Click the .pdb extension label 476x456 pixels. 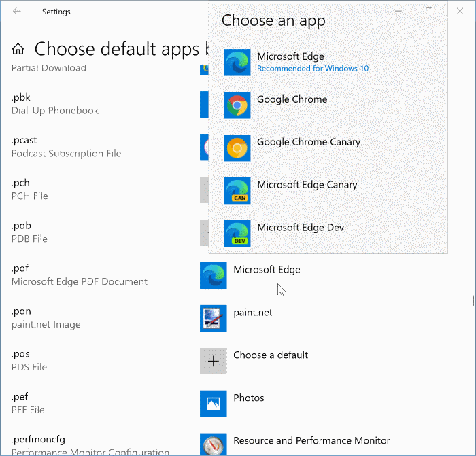[21, 226]
